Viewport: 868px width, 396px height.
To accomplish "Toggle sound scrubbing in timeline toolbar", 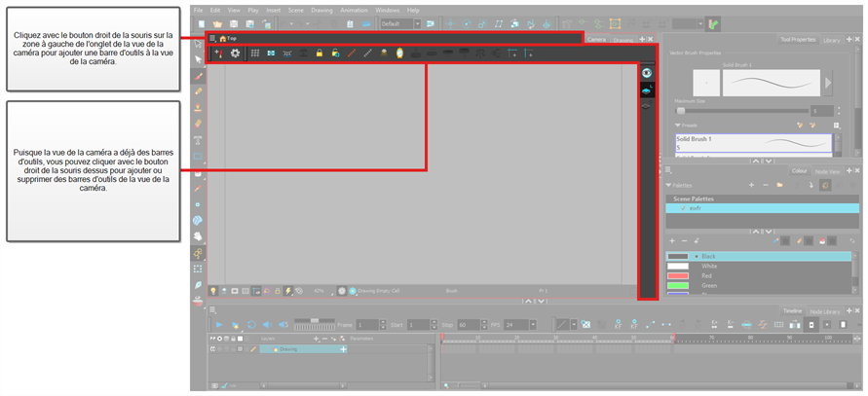I will tap(283, 325).
